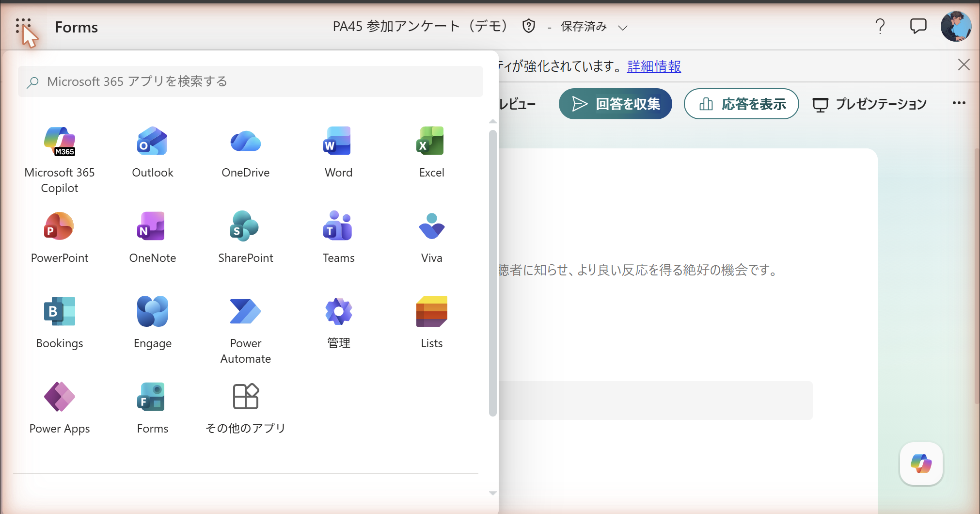This screenshot has width=980, height=514.
Task: Click the PA45 参加アンケート（デモ） form title
Action: (420, 26)
